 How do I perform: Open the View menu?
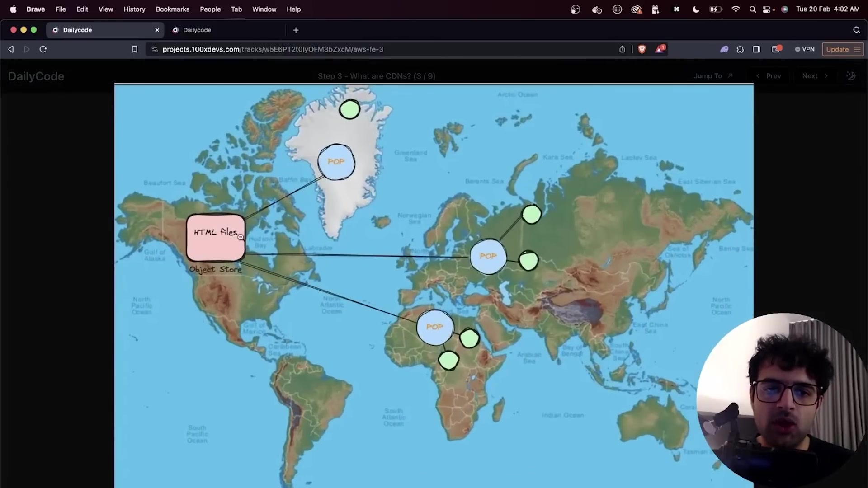pos(106,9)
